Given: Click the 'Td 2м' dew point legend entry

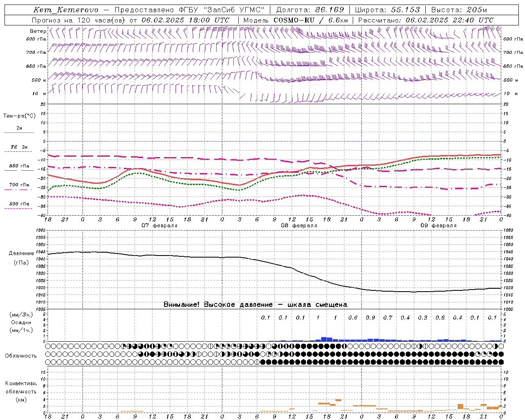Looking at the screenshot, I should (19, 147).
